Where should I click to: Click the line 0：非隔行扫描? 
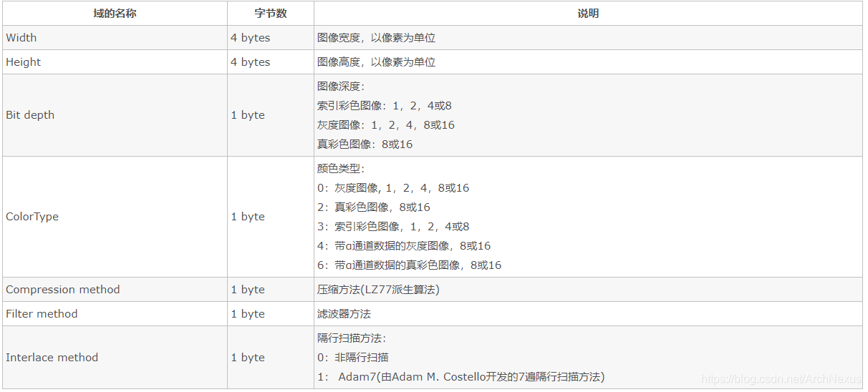click(353, 358)
